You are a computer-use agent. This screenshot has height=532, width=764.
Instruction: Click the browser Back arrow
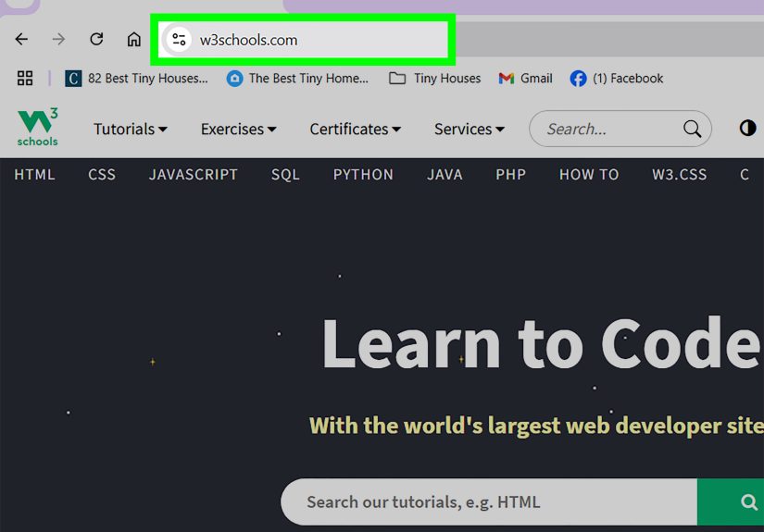pos(21,39)
